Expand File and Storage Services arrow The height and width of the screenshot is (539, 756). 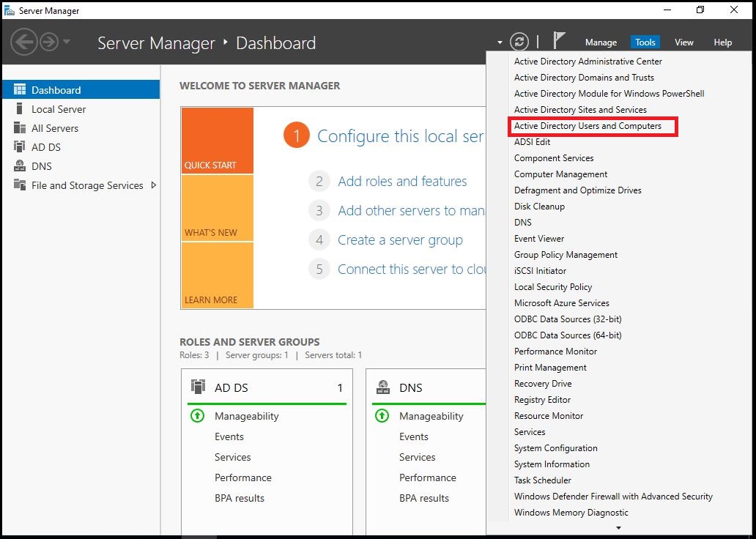154,185
